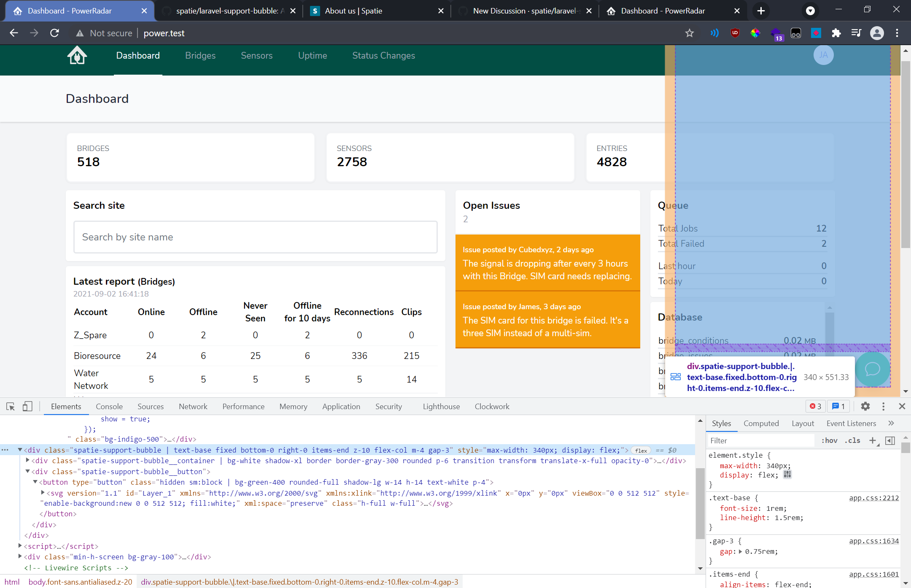Open the Uptime navigation link
The height and width of the screenshot is (588, 911).
[x=313, y=56]
